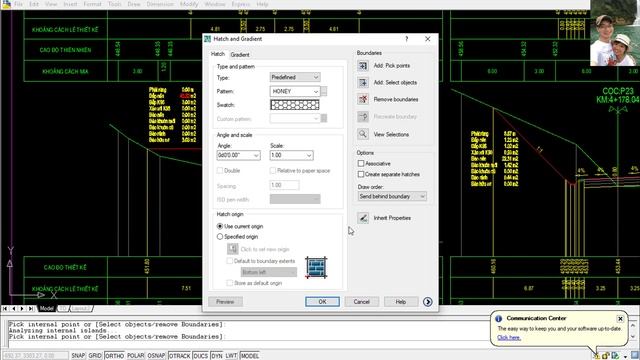Click the MODEL status bar button
Viewport: 640px width, 360px height.
click(x=249, y=356)
